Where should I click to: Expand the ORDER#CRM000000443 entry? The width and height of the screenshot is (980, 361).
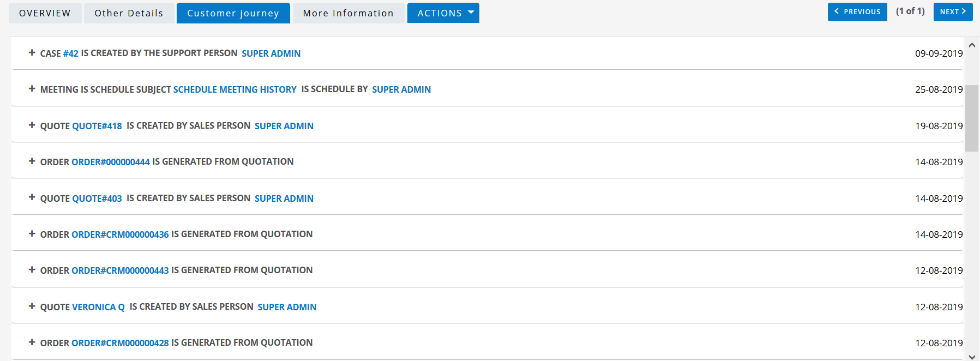coord(32,270)
